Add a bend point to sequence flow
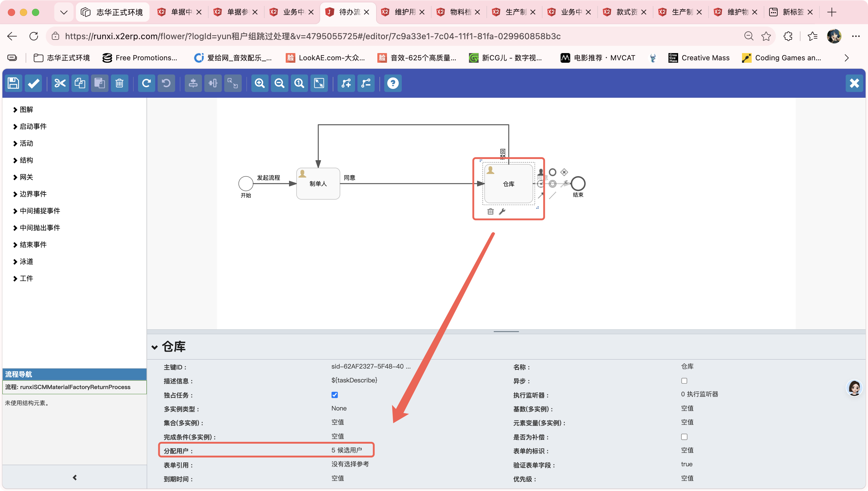 coord(346,83)
